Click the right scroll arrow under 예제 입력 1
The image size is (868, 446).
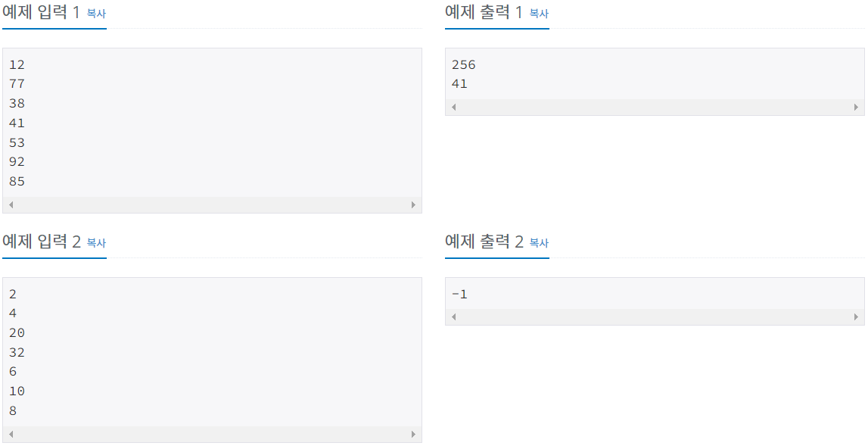(414, 204)
